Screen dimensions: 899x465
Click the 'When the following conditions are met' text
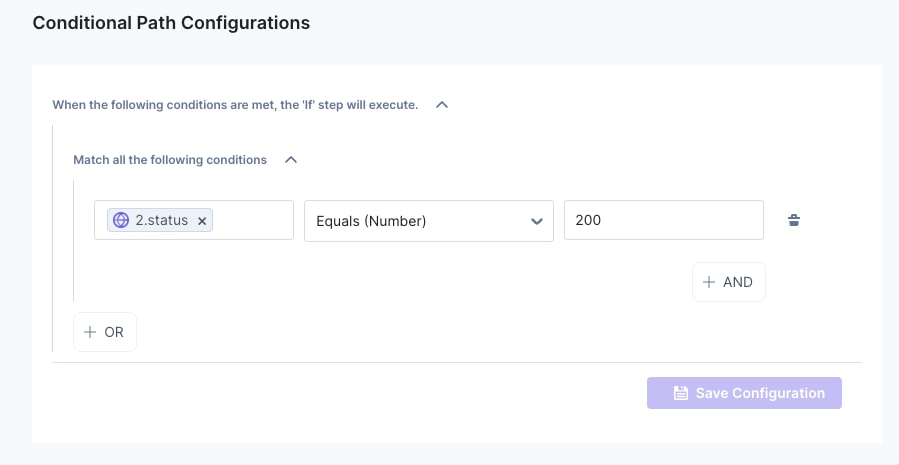tap(235, 104)
